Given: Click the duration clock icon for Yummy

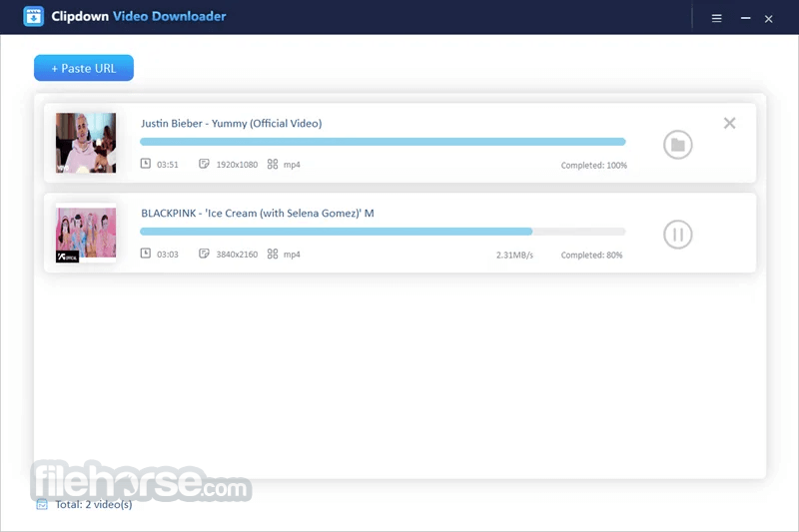Looking at the screenshot, I should (146, 164).
